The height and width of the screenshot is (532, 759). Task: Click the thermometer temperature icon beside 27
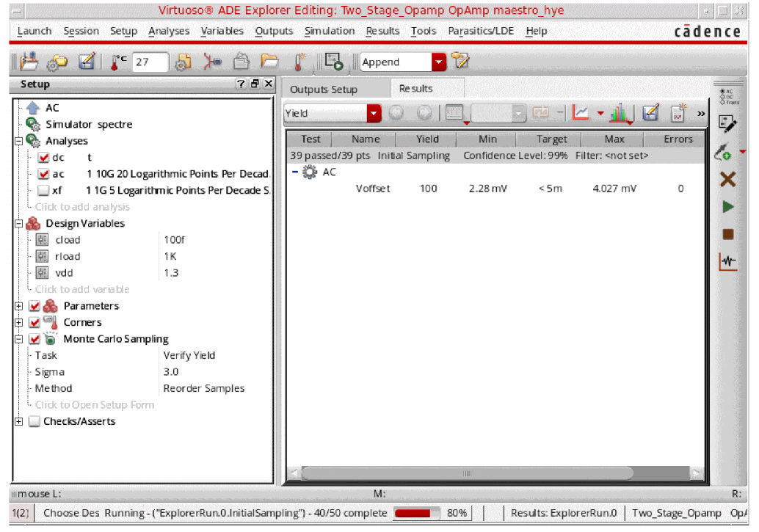(119, 62)
